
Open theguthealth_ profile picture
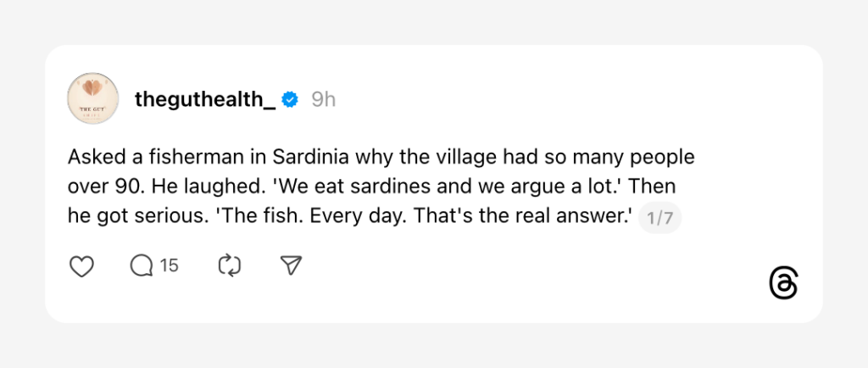[92, 99]
